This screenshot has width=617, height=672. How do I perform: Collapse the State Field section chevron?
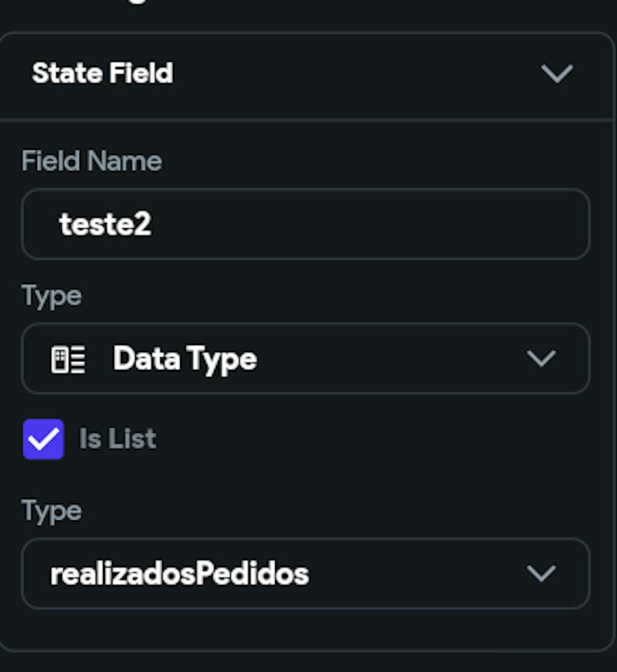(557, 74)
